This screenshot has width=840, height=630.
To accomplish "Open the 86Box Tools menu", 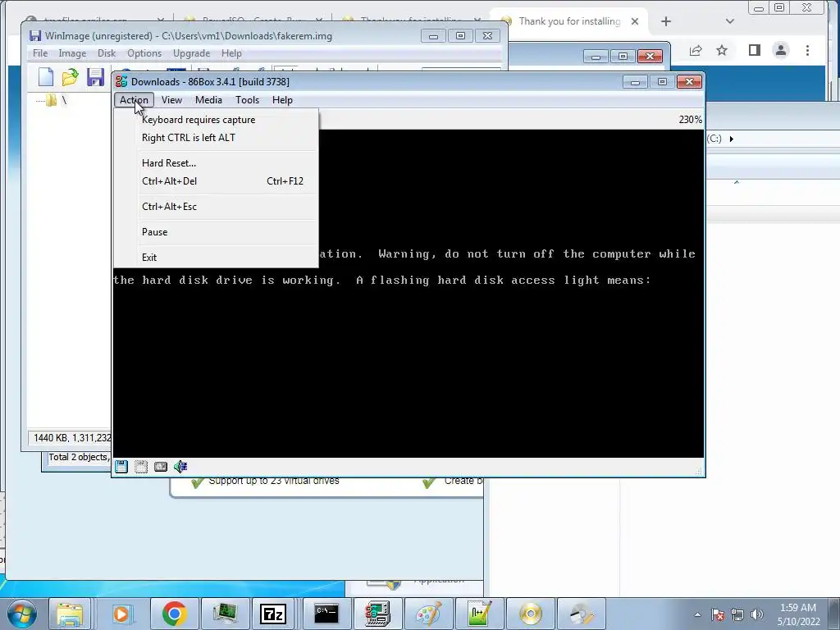I will 247,100.
